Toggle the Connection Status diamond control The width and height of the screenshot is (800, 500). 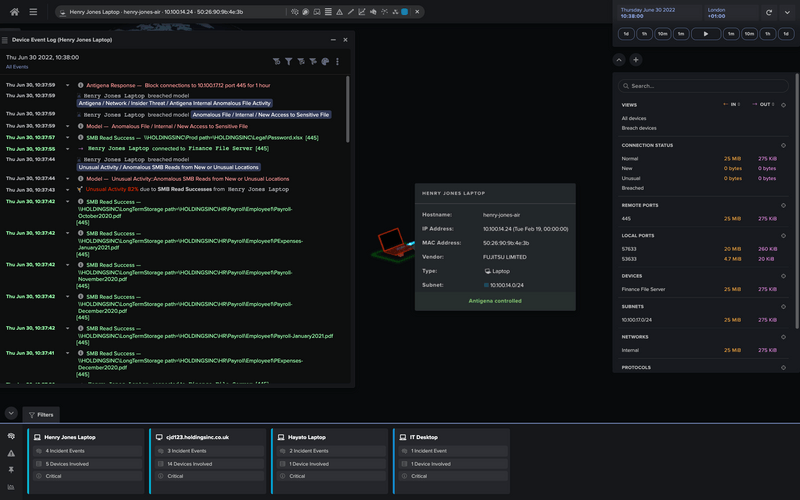point(783,145)
